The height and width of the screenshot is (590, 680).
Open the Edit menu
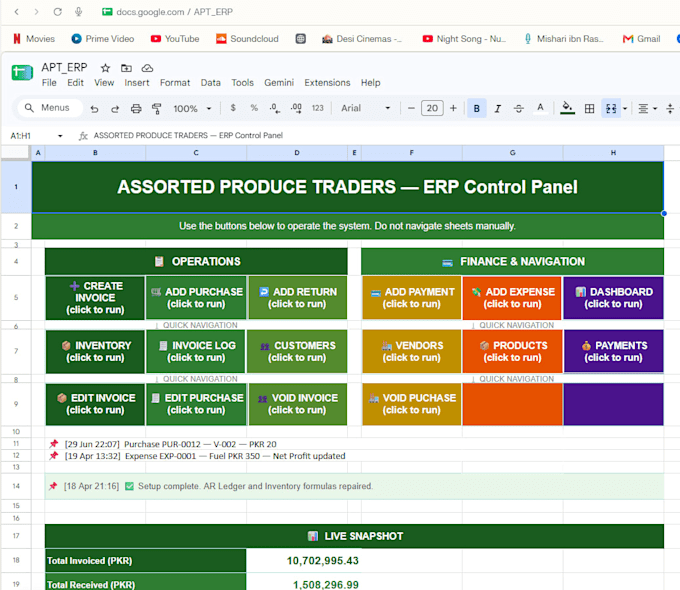[x=75, y=82]
